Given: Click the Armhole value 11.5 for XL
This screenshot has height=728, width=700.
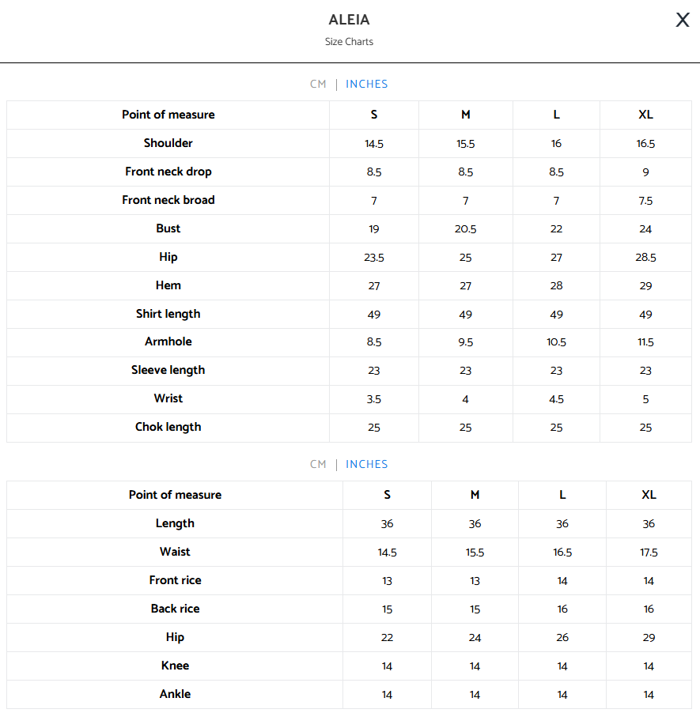Looking at the screenshot, I should click(645, 342).
